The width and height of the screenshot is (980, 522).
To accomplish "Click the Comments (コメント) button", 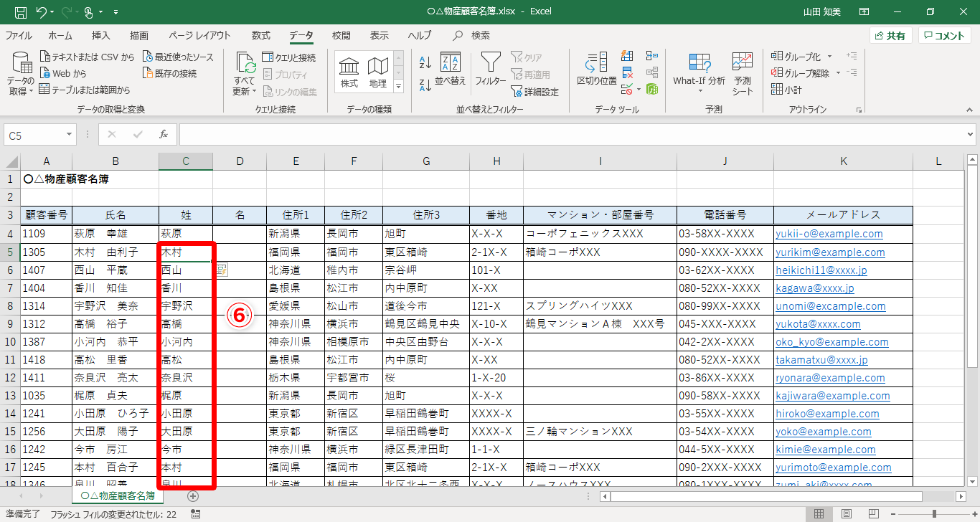I will click(944, 36).
